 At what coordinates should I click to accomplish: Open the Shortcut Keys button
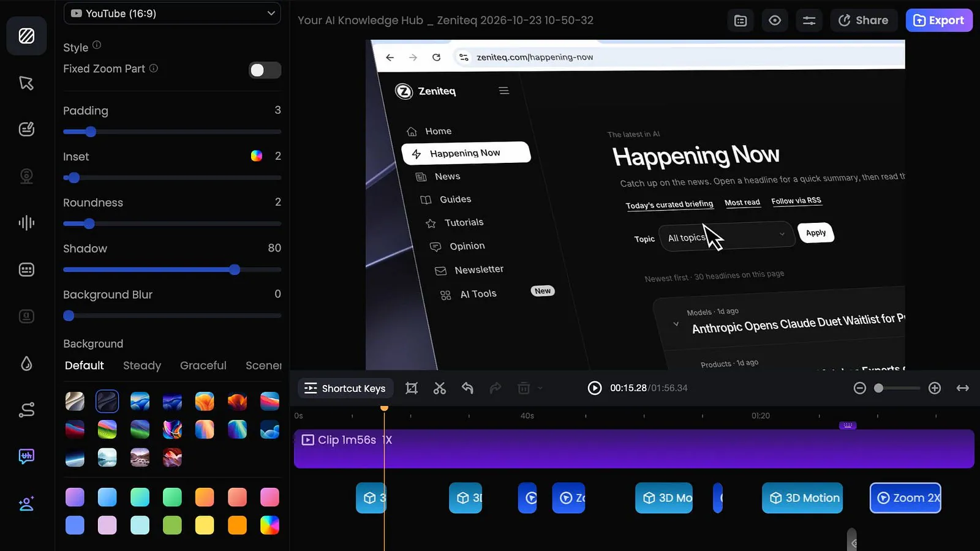click(x=345, y=388)
